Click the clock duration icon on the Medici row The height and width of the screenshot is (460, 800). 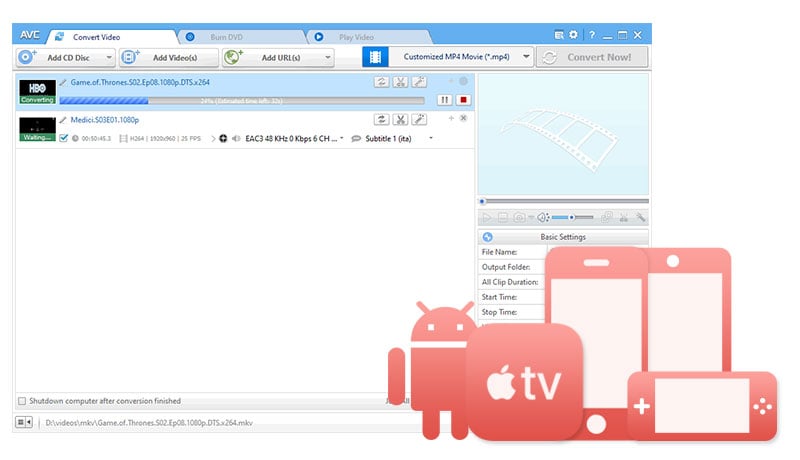(x=76, y=138)
